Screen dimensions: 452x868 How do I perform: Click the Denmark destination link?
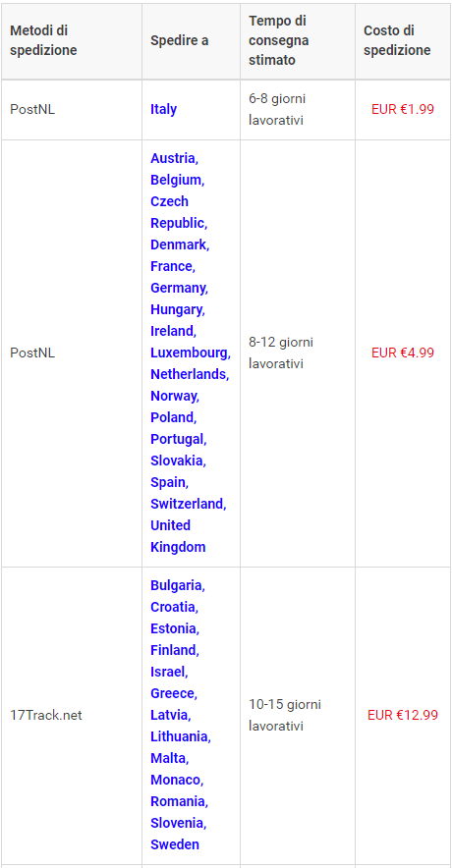coord(178,244)
